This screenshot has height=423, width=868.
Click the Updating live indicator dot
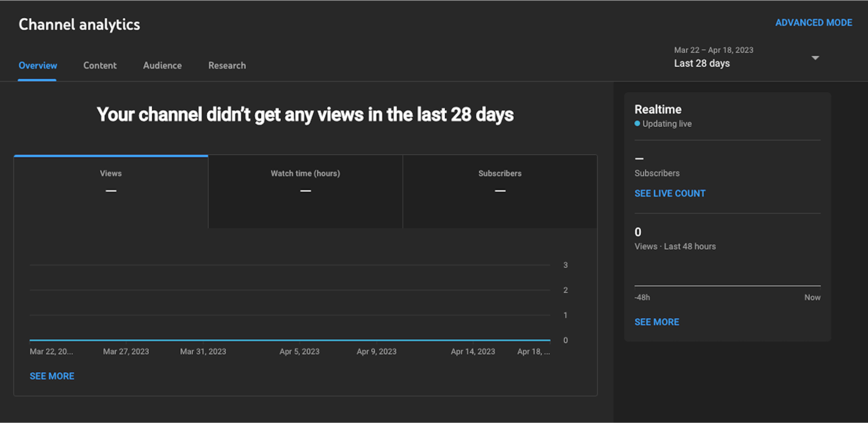(x=637, y=123)
